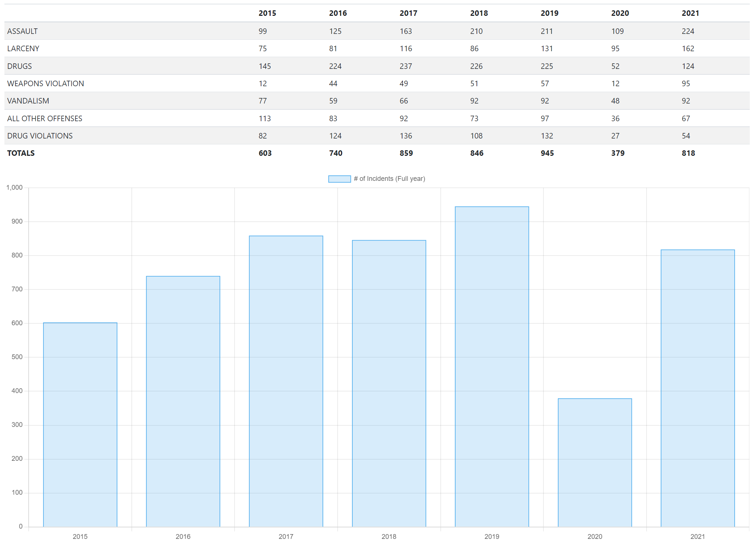Viewport: 756px width, 547px height.
Task: Click the 945 total for 2019
Action: click(x=547, y=153)
